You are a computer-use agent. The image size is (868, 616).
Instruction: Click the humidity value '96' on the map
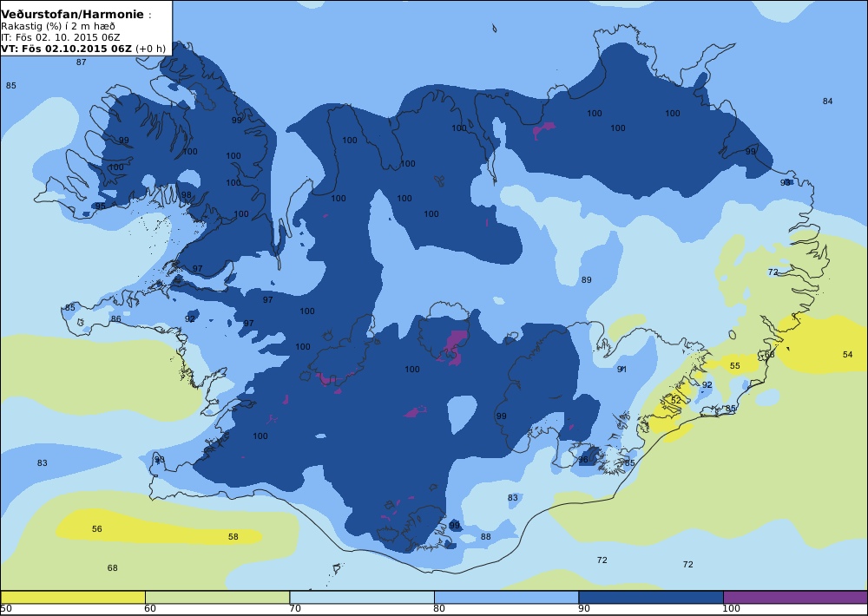(583, 460)
